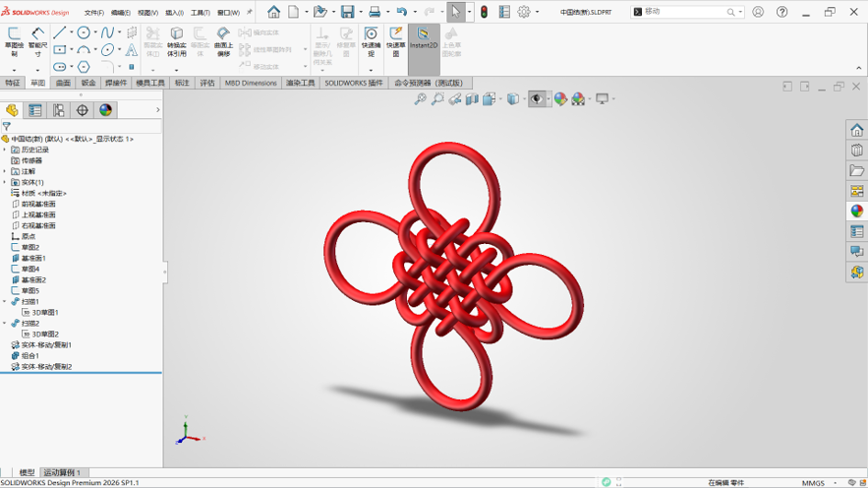
Task: Click Zoom to Fit in view toolbar
Action: pyautogui.click(x=420, y=99)
